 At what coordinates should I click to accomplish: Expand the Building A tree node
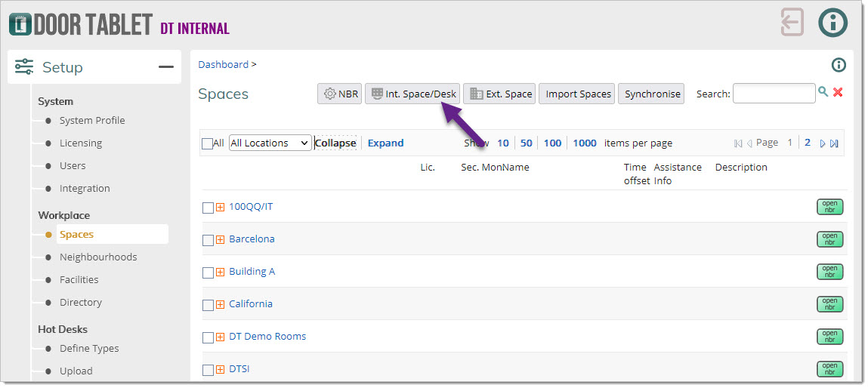[221, 273]
